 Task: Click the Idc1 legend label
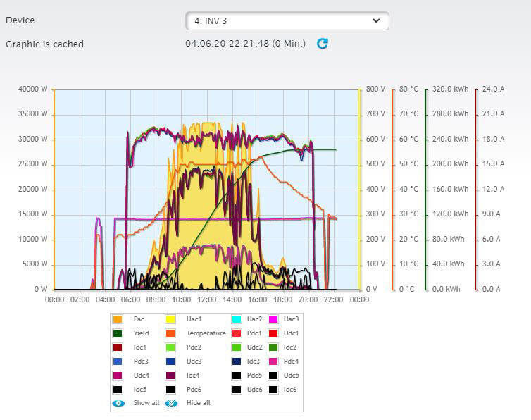click(x=140, y=347)
